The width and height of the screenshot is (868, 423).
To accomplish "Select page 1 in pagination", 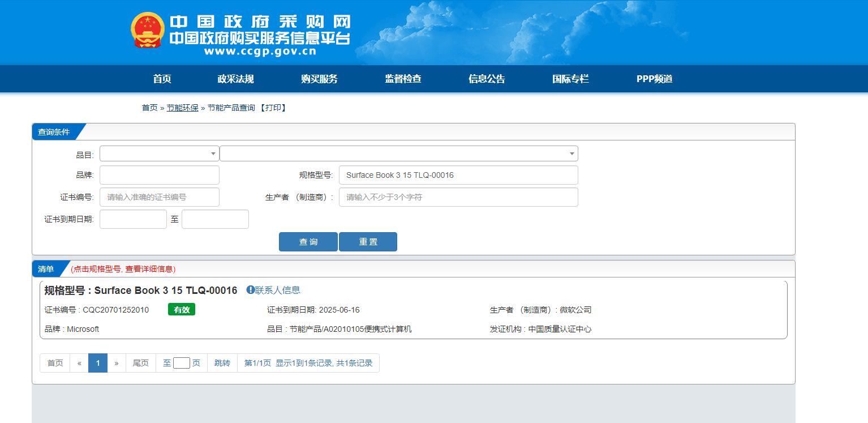I will [x=98, y=363].
